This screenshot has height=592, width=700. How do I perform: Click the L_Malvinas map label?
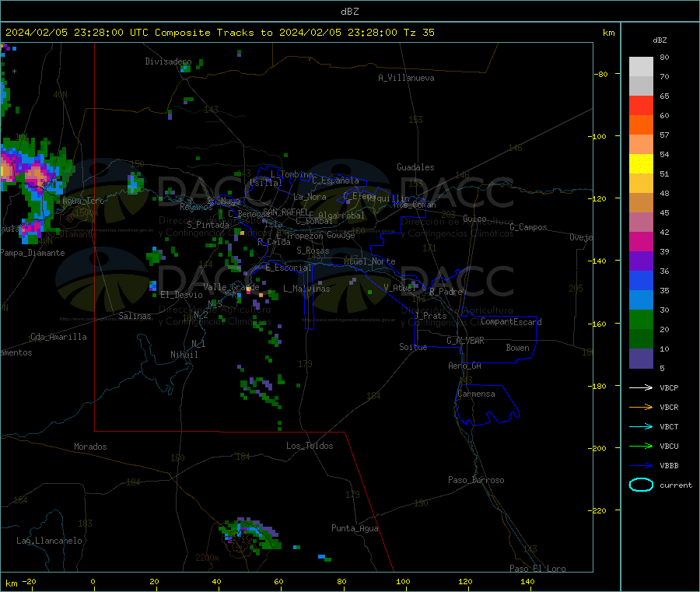[306, 289]
